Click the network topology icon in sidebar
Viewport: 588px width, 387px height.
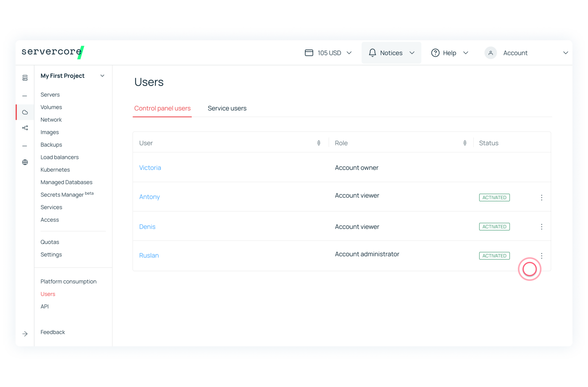click(x=24, y=127)
